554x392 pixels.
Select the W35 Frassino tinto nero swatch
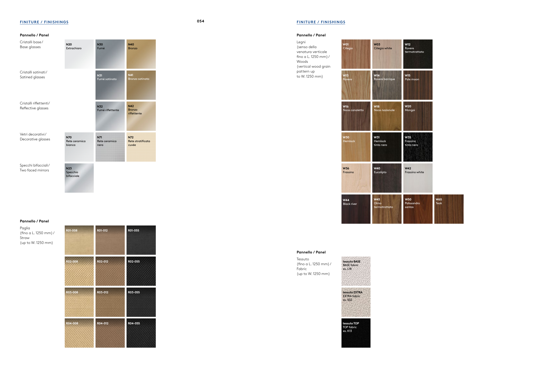coord(418,147)
